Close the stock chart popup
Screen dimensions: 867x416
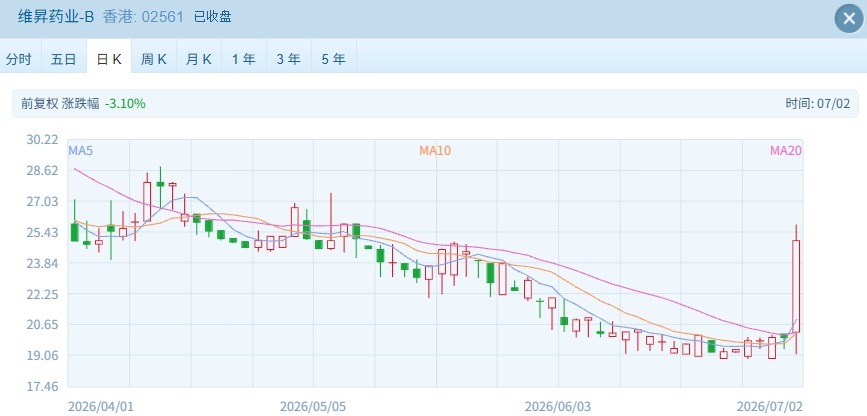click(x=849, y=19)
